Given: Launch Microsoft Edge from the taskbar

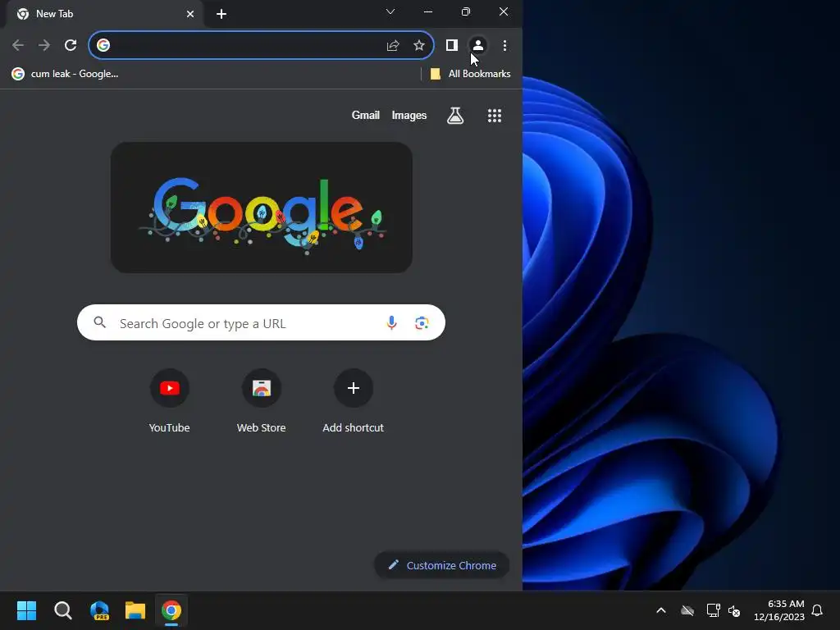Looking at the screenshot, I should [99, 610].
